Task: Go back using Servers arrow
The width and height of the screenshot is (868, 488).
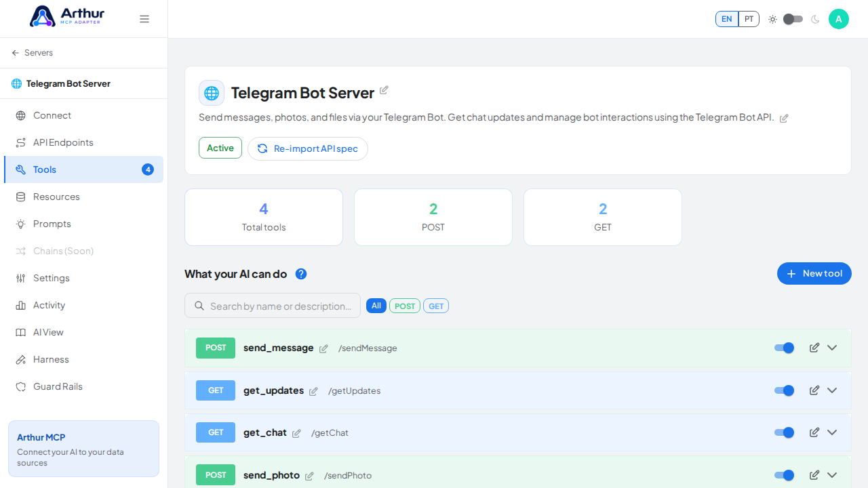Action: pos(32,53)
